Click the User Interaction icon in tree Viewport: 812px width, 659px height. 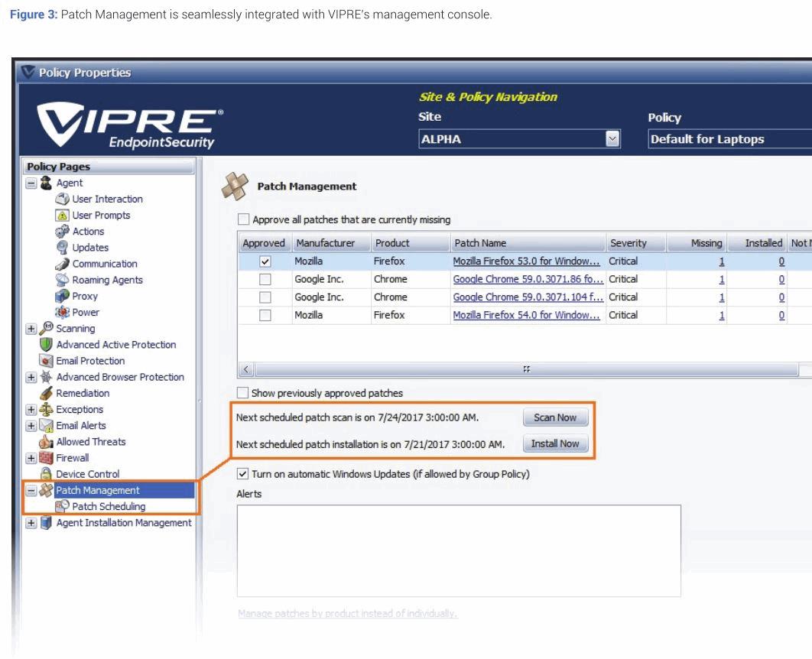coord(63,199)
